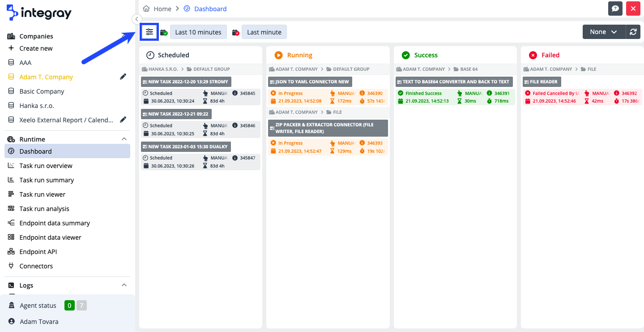Collapse the Logs section
The width and height of the screenshot is (644, 332).
tap(124, 285)
